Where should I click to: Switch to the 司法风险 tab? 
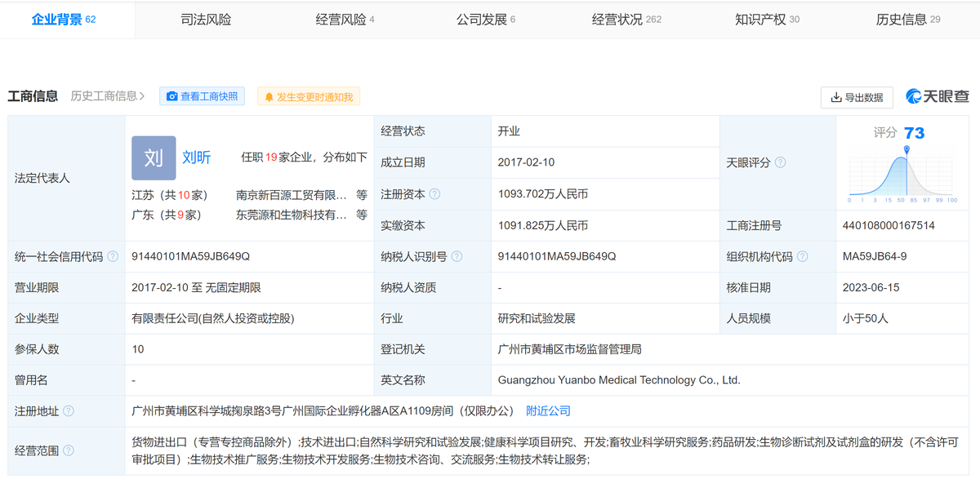[206, 20]
